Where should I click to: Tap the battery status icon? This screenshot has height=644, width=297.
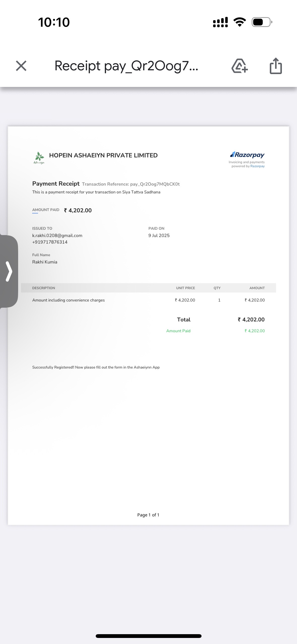pos(262,22)
